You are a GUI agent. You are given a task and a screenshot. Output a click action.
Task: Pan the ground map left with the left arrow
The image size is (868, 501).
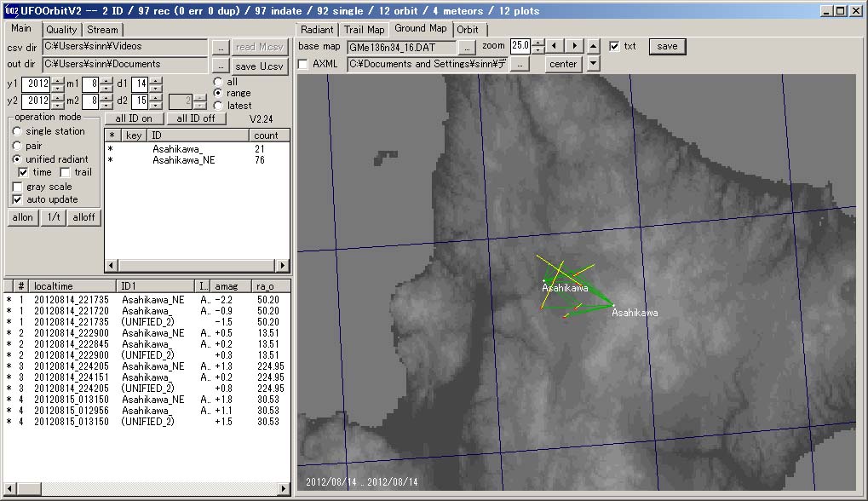(555, 46)
